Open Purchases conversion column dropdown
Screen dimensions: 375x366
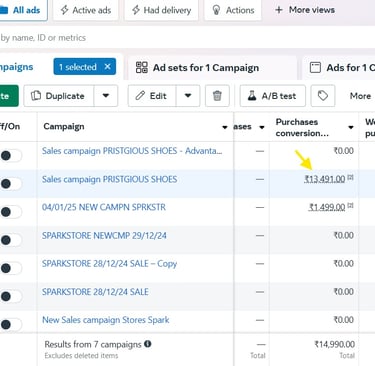point(351,127)
